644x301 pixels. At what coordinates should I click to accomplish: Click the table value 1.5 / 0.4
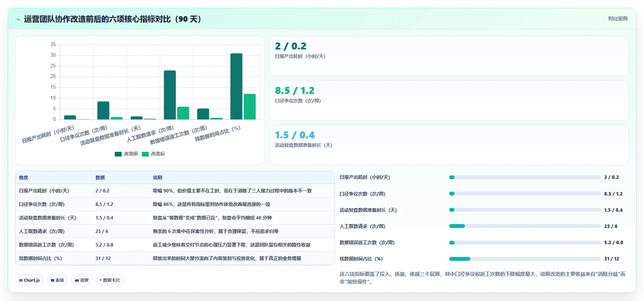tap(104, 218)
